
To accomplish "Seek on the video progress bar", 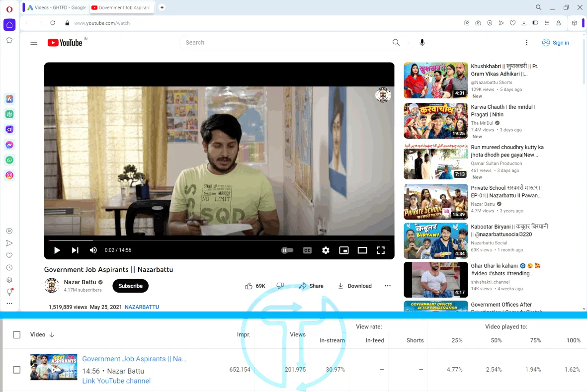I will click(x=219, y=240).
